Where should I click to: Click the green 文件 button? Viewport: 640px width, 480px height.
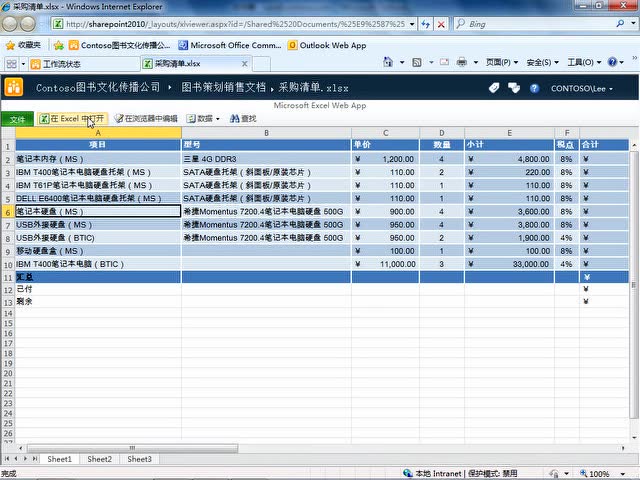tap(17, 119)
